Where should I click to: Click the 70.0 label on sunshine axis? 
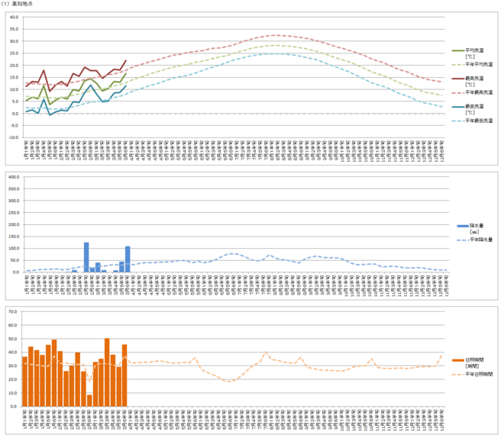point(14,311)
